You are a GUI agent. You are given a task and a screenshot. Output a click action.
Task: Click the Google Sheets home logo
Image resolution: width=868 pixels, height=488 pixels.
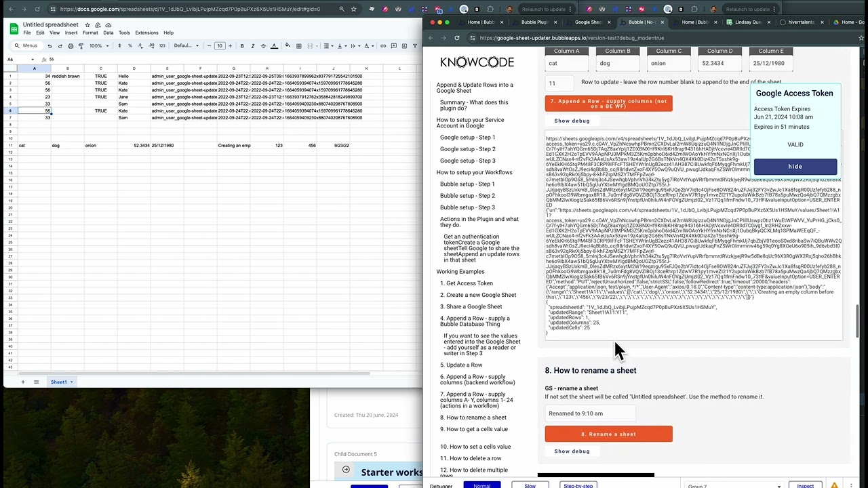[13, 28]
